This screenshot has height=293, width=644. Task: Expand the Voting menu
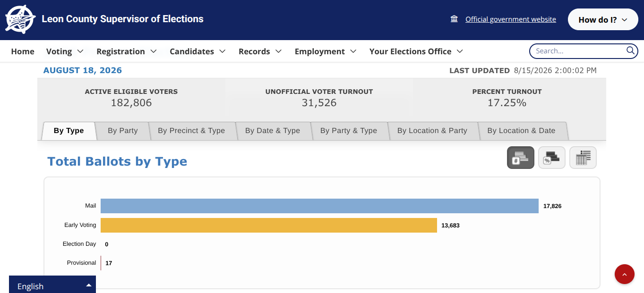coord(65,51)
